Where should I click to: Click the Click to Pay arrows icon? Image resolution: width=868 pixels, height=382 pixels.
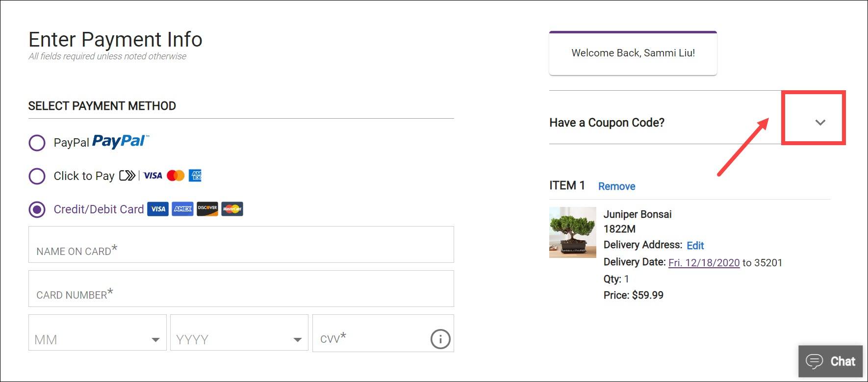(x=127, y=176)
